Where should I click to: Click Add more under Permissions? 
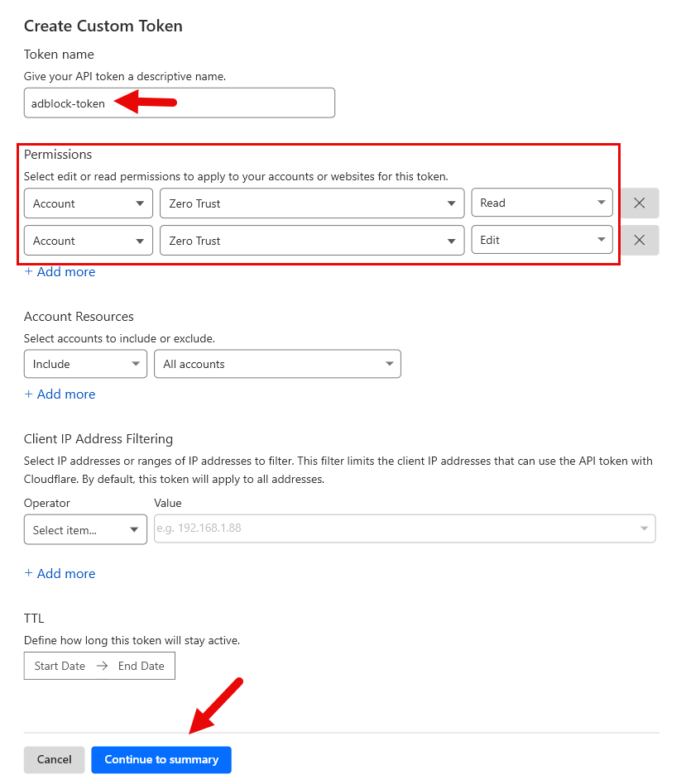[60, 272]
